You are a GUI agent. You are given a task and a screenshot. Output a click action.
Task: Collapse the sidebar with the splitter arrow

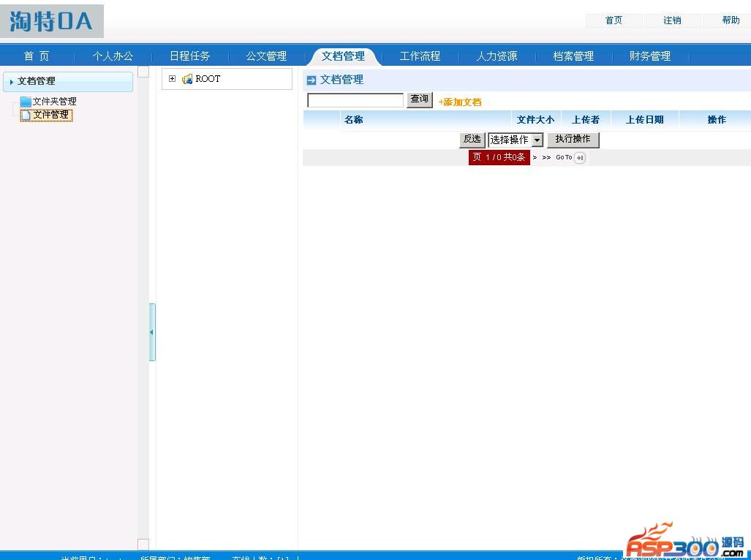click(x=152, y=332)
